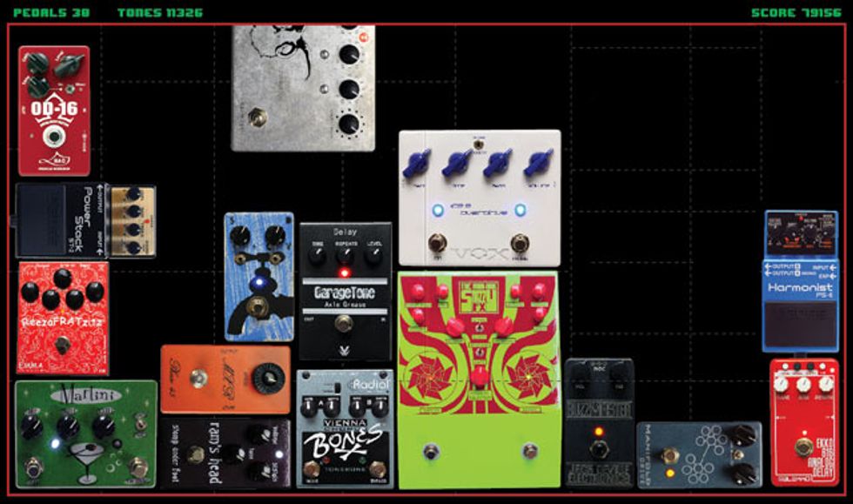Click the PEDALS 30 counter
853x504 pixels.
click(51, 13)
